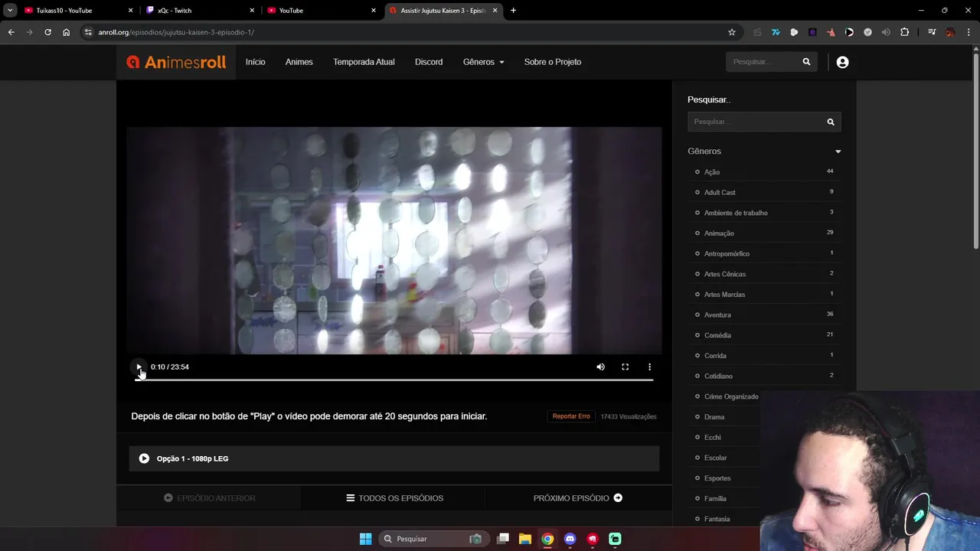980x551 pixels.
Task: Select the Corrida genre
Action: (715, 356)
